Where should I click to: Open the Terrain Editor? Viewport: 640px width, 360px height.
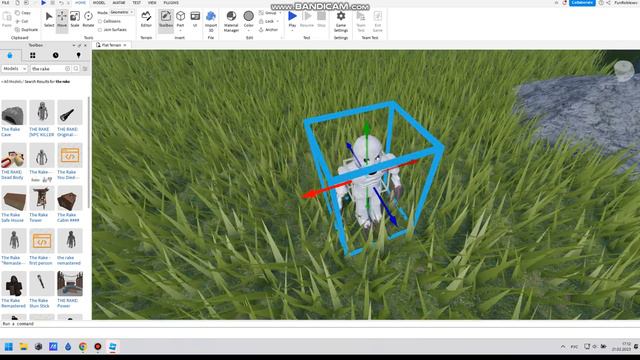click(x=146, y=19)
